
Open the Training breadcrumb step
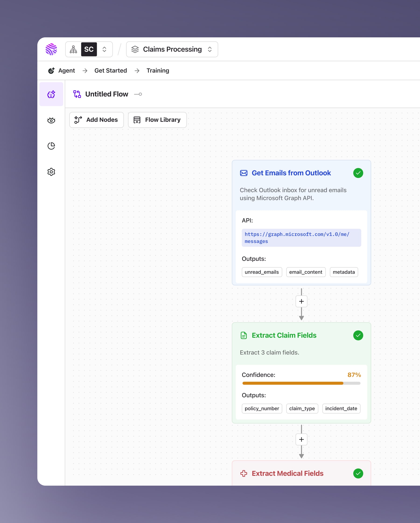click(158, 71)
